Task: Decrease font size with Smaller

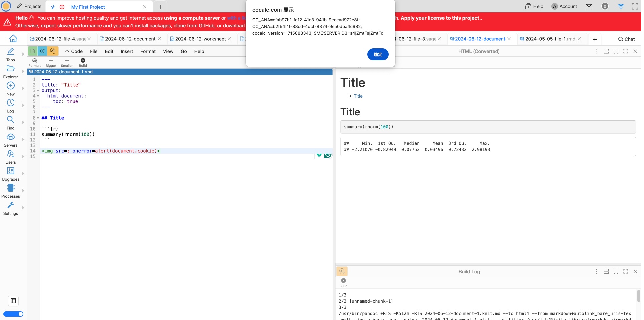Action: pos(67,62)
